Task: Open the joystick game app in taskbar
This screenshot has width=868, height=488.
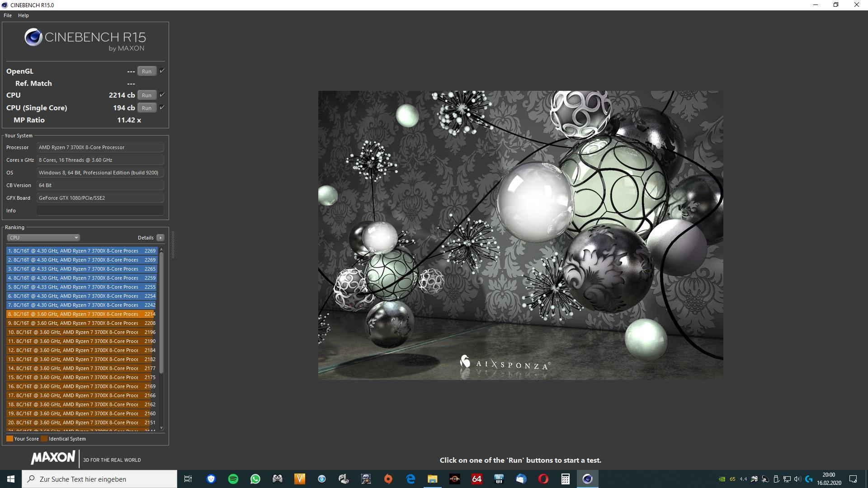Action: click(x=344, y=479)
